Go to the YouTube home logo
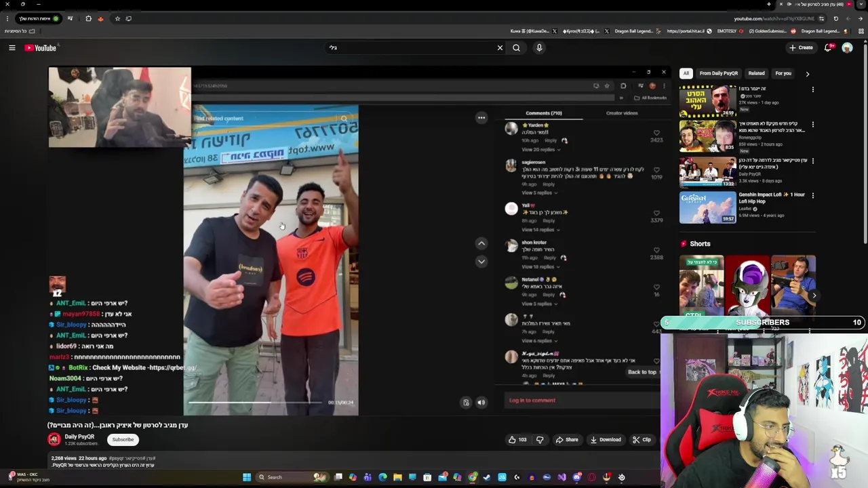Image resolution: width=868 pixels, height=488 pixels. click(x=41, y=47)
